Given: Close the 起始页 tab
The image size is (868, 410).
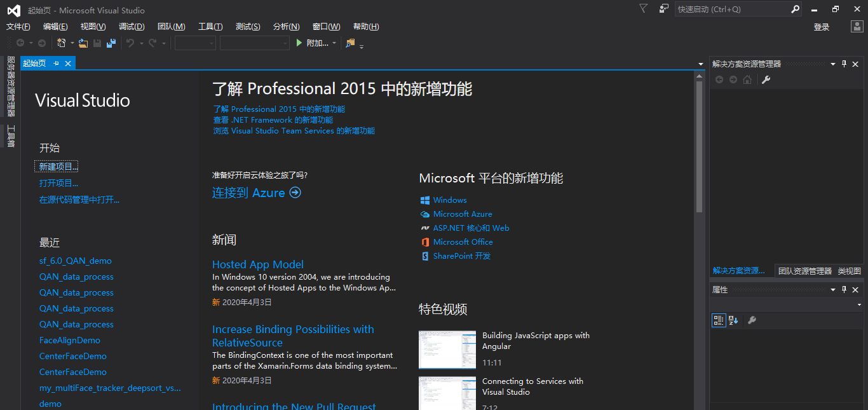Looking at the screenshot, I should pos(67,63).
